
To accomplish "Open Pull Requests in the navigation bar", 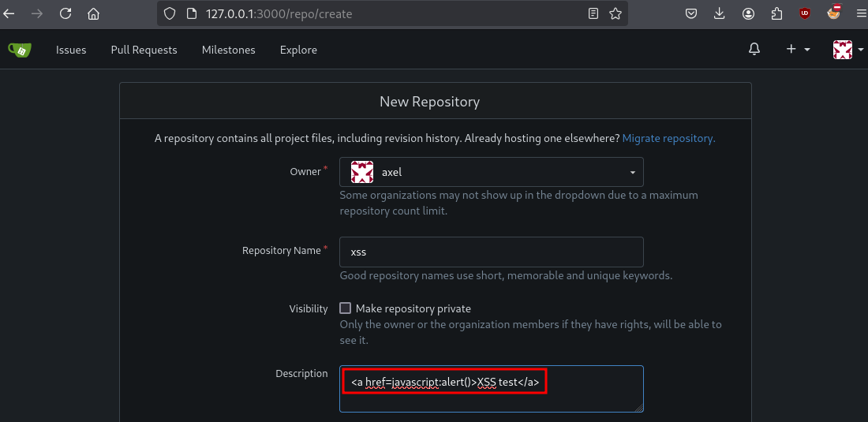I will tap(144, 50).
